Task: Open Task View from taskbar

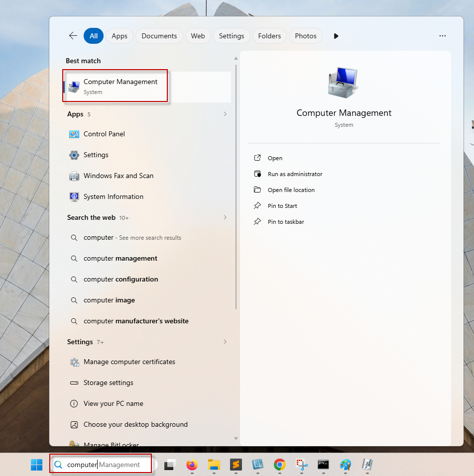Action: [170, 465]
